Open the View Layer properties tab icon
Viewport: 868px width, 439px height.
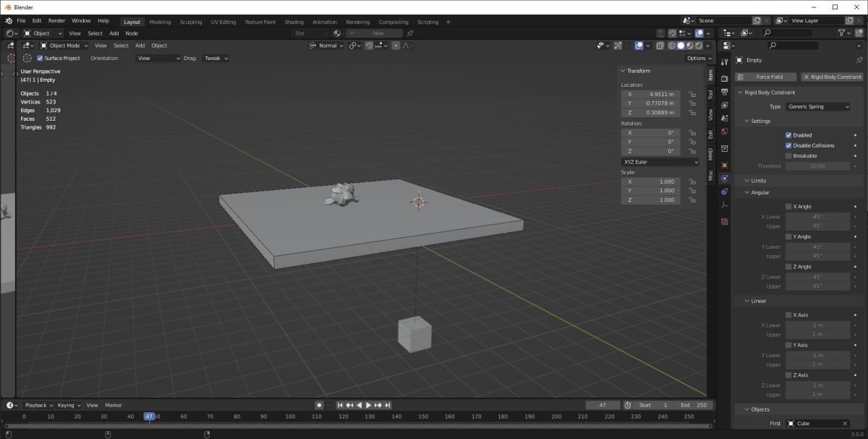[724, 106]
